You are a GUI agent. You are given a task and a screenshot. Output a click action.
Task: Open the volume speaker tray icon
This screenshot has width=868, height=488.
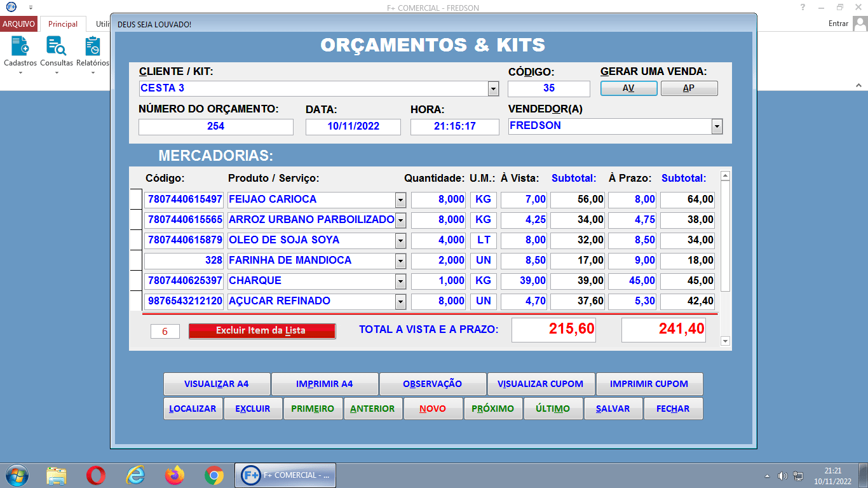782,476
